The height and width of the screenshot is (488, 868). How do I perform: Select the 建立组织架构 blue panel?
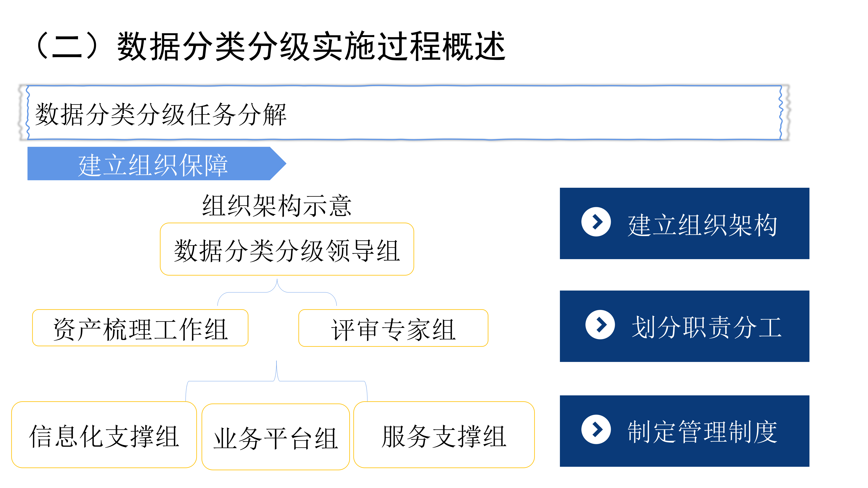point(684,223)
